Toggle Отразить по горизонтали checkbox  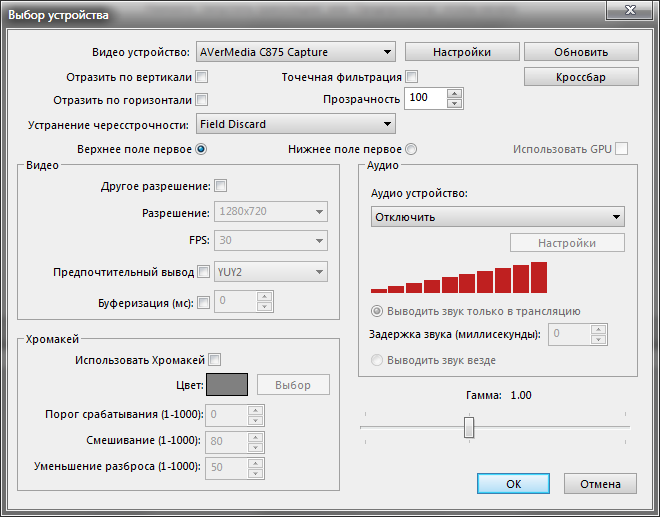tap(202, 99)
